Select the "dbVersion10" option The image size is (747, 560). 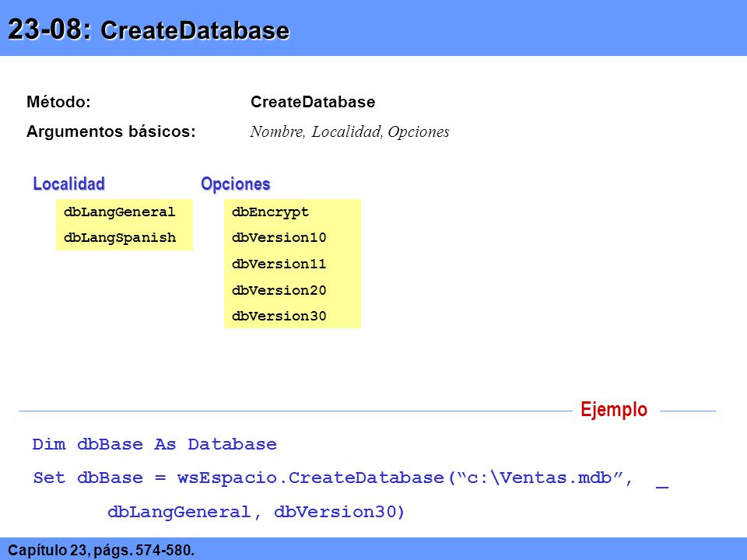[x=279, y=238]
